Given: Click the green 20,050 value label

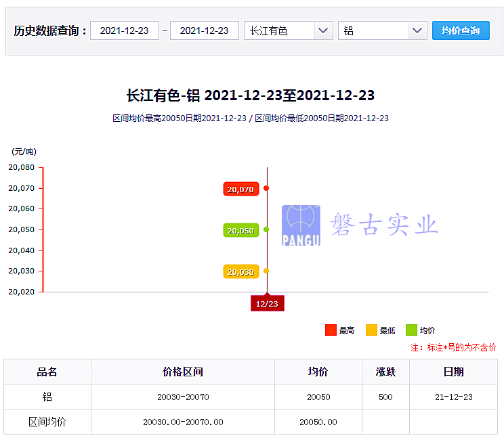Looking at the screenshot, I should pos(240,230).
